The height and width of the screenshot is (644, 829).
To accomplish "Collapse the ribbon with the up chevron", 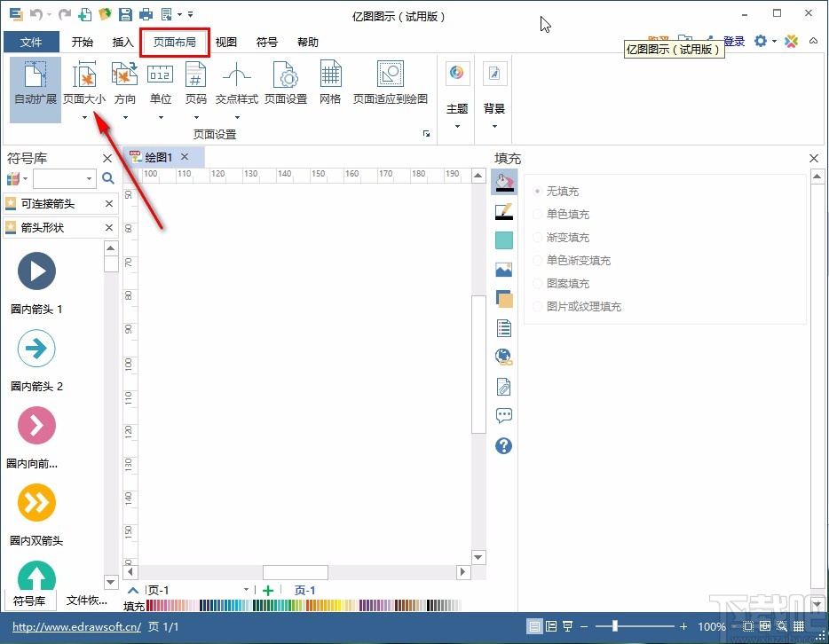I will point(813,41).
